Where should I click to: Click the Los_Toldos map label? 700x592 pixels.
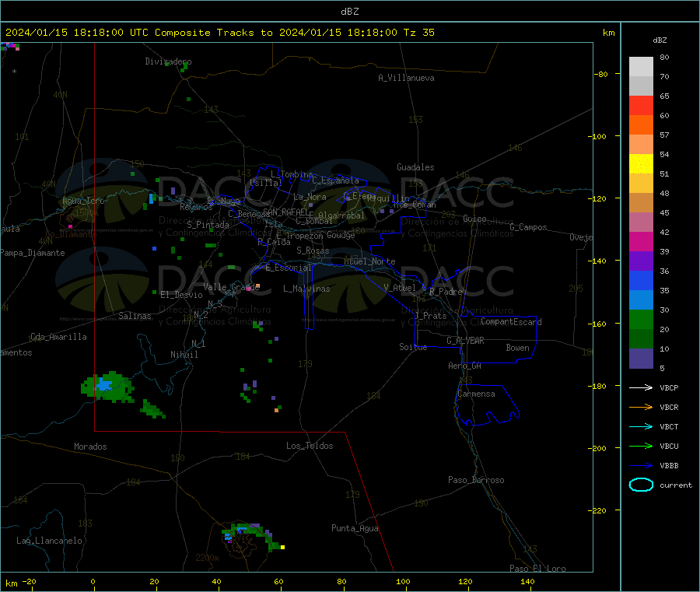click(x=310, y=446)
